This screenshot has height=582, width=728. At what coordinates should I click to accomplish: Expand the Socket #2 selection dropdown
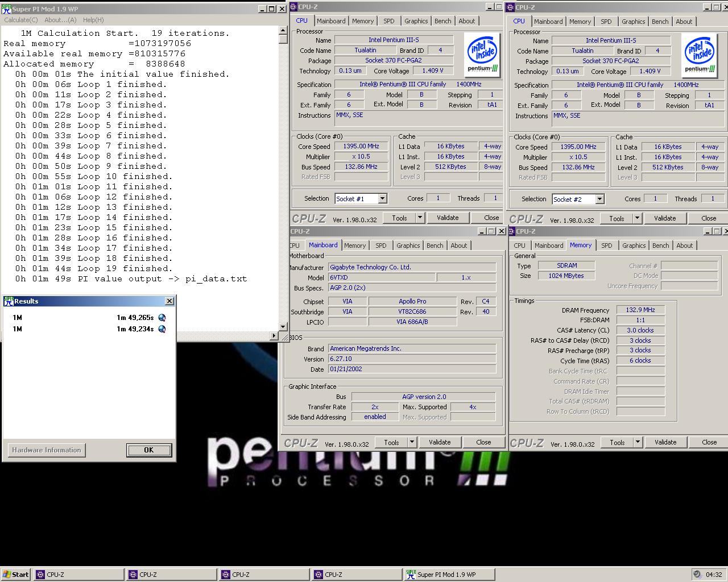coord(599,199)
